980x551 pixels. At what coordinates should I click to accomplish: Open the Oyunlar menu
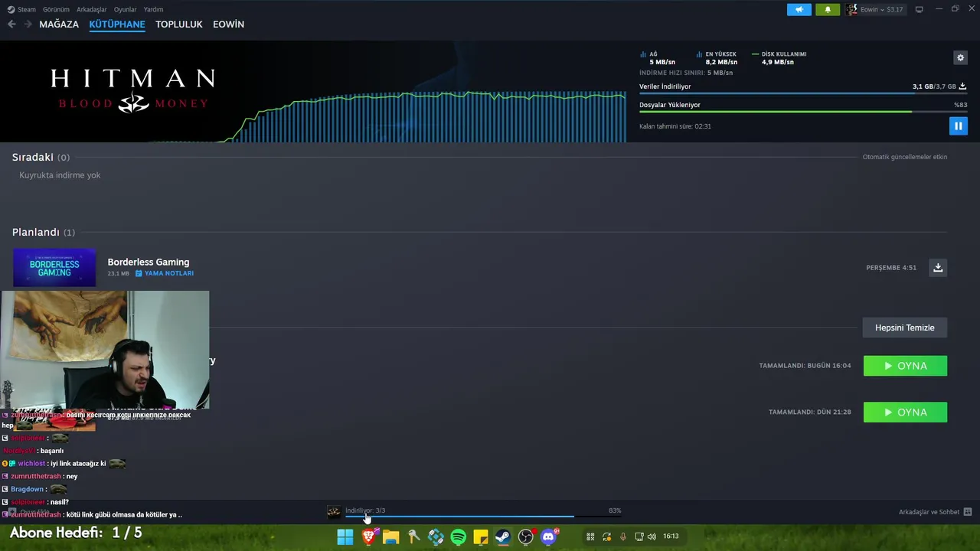(125, 9)
